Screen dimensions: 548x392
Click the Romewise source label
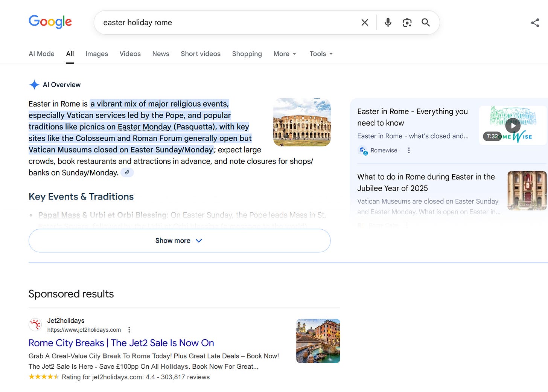384,150
